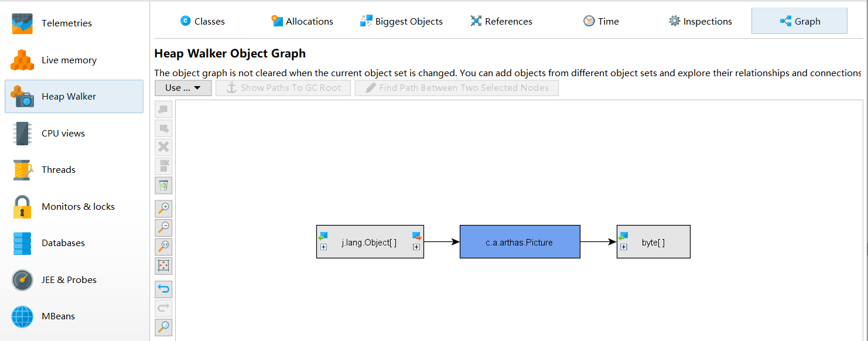Viewport: 868px width, 341px height.
Task: Click the find magnifier icon at toolbar bottom
Action: (164, 327)
